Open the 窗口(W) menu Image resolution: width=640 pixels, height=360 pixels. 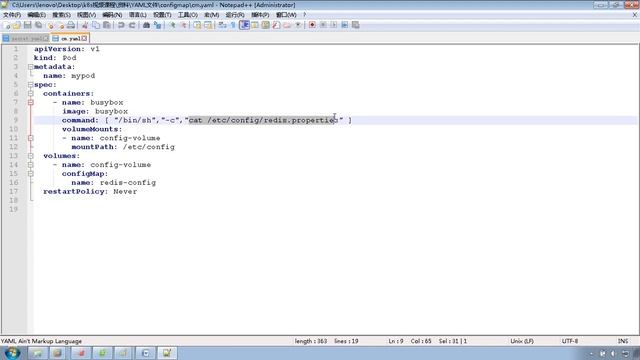(x=286, y=15)
